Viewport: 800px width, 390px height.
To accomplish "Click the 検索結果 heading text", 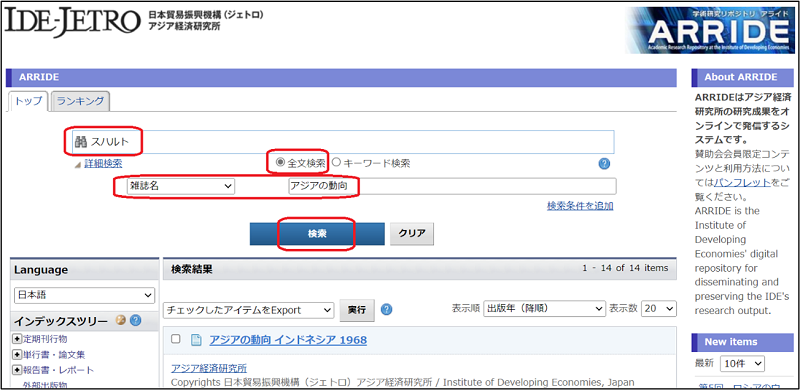I will tap(191, 269).
